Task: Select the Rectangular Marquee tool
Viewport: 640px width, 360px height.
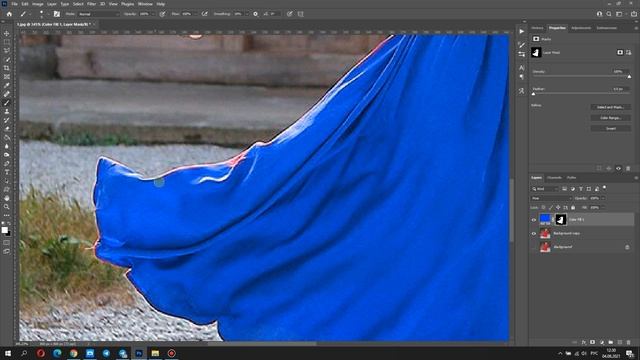Action: [7, 42]
